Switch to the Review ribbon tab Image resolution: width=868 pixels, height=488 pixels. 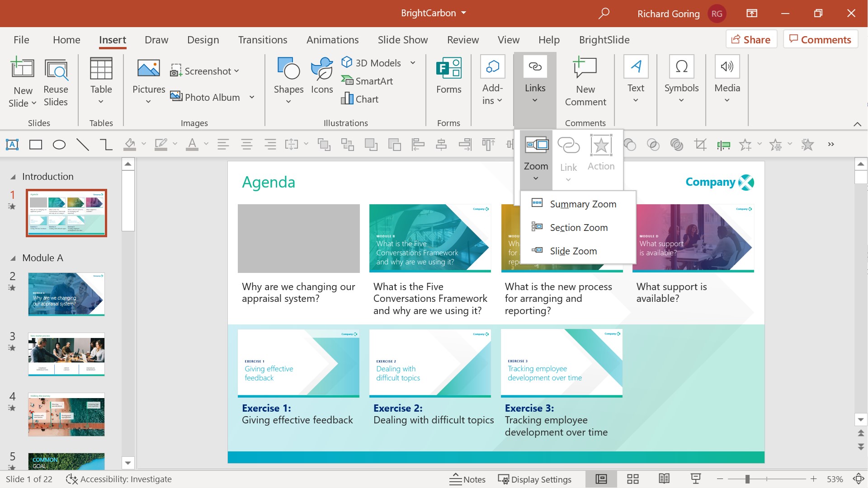462,40
